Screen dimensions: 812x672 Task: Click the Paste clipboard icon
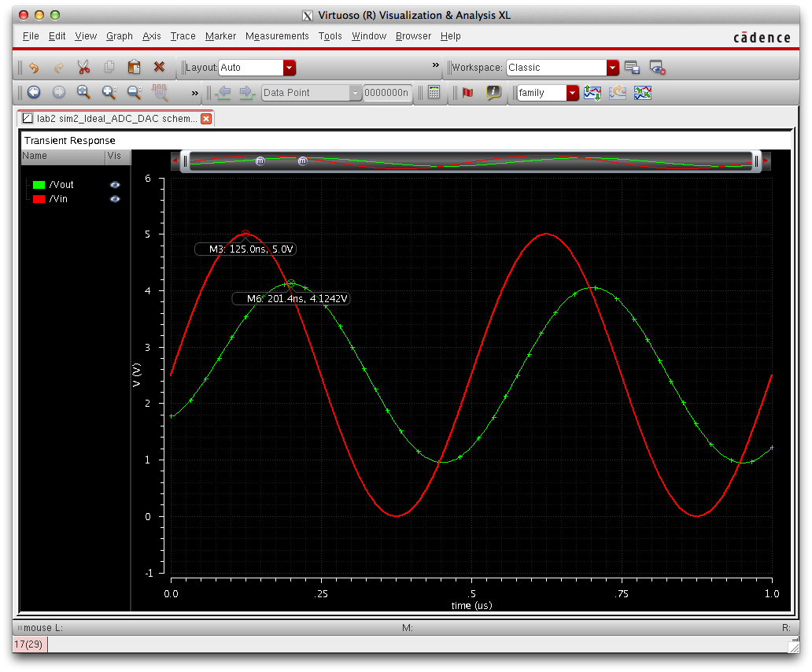[x=134, y=68]
